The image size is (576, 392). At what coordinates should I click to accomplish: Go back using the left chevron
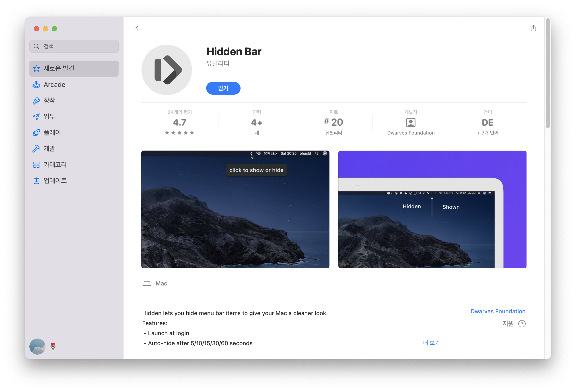coord(137,28)
